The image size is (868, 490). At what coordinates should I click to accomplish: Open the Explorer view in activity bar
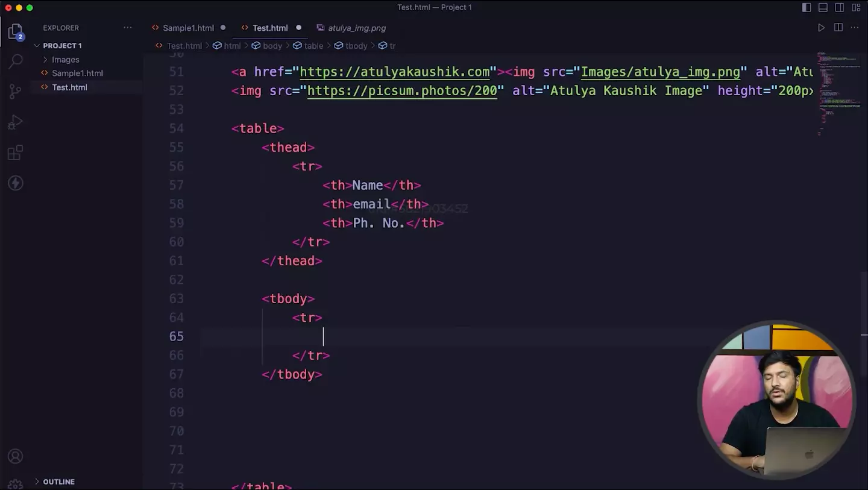pyautogui.click(x=15, y=31)
